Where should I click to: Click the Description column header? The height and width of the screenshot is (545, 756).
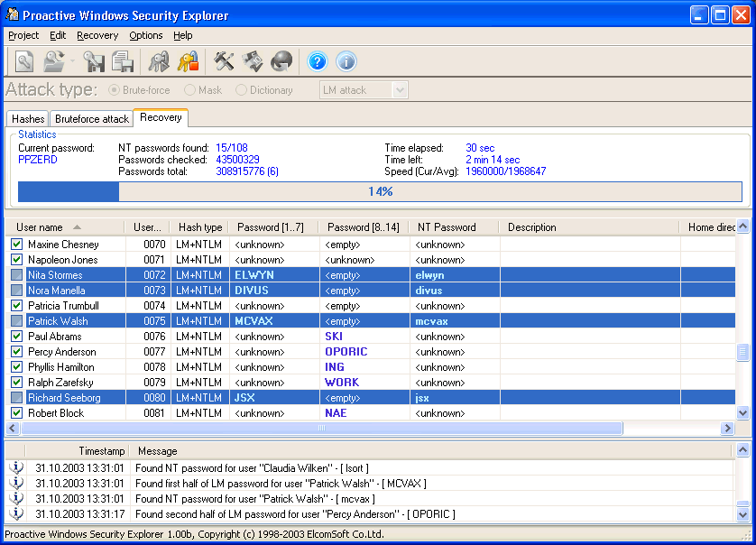pos(590,227)
